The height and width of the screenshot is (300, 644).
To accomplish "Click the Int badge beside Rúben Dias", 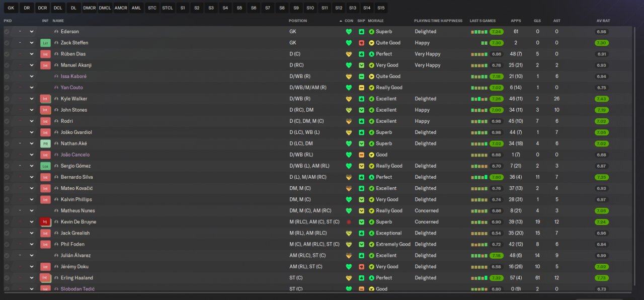I will click(45, 54).
